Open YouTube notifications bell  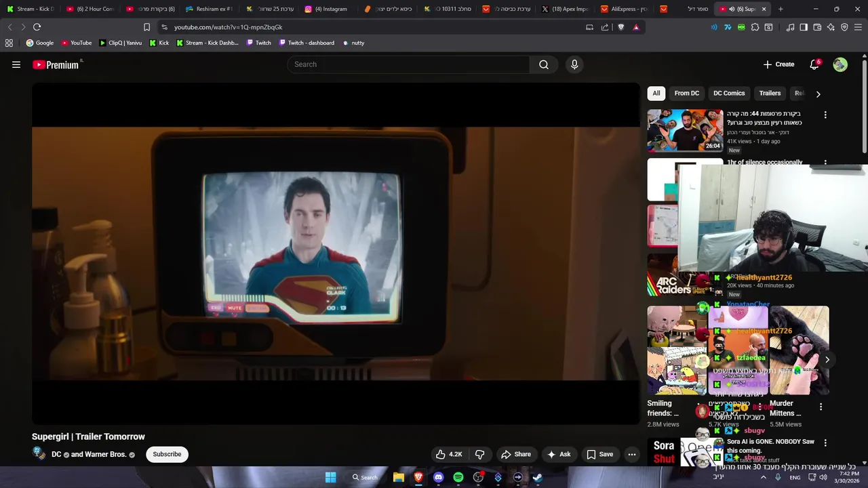pyautogui.click(x=814, y=64)
